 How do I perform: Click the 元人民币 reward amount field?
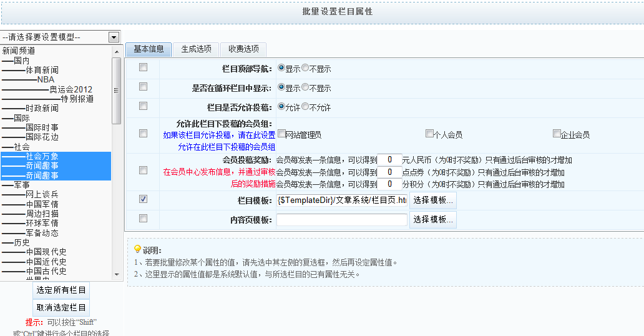(389, 160)
